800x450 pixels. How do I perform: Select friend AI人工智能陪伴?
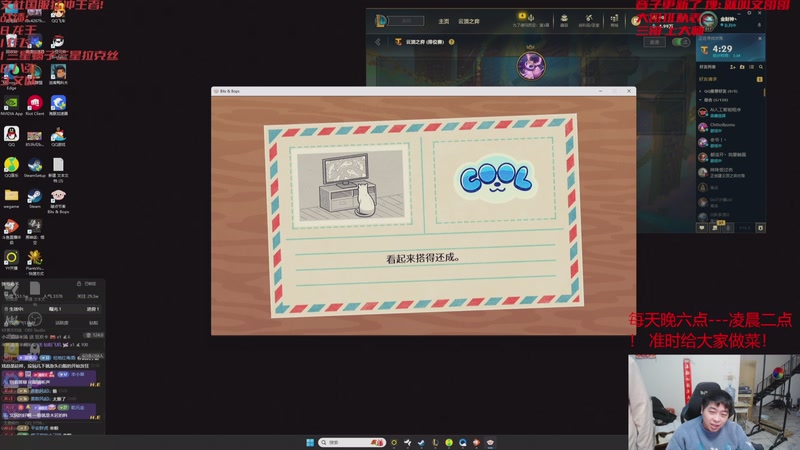click(730, 112)
